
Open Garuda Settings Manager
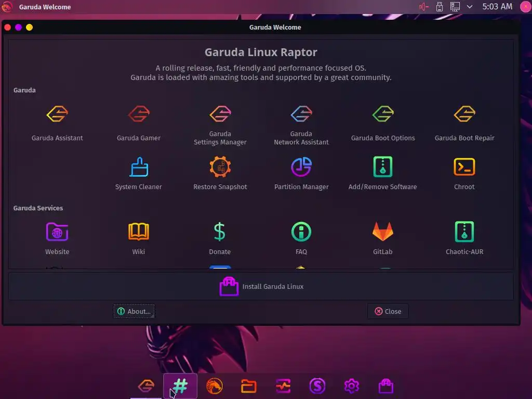coord(220,125)
